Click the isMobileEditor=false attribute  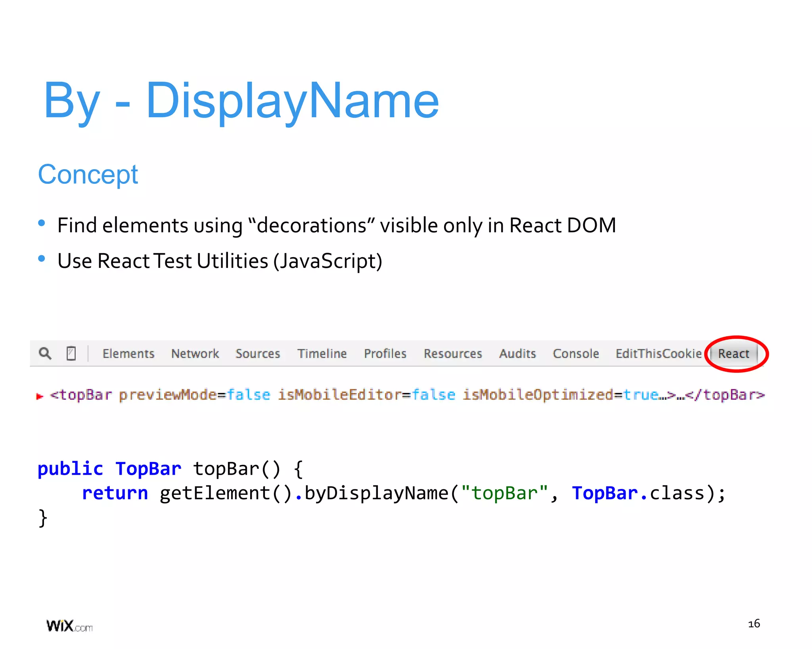[366, 395]
